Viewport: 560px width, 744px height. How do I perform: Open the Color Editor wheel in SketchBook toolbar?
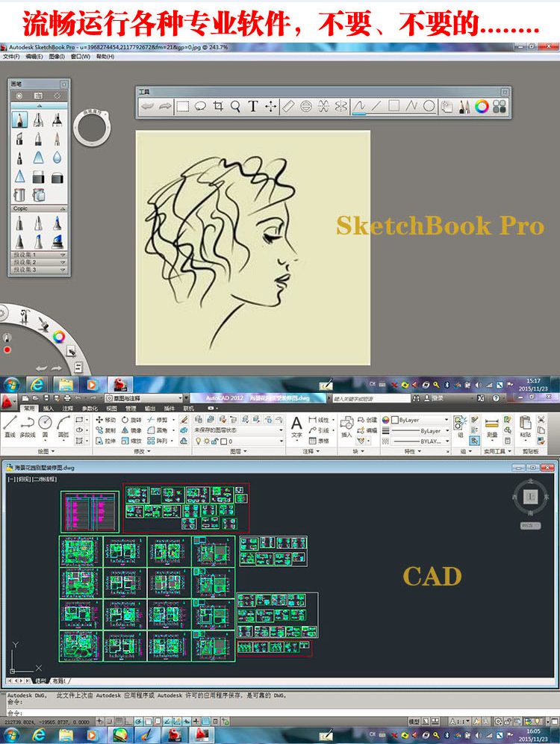point(482,106)
